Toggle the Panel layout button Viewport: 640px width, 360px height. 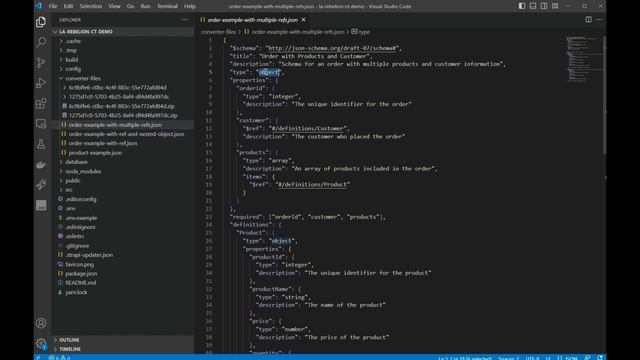(x=533, y=6)
